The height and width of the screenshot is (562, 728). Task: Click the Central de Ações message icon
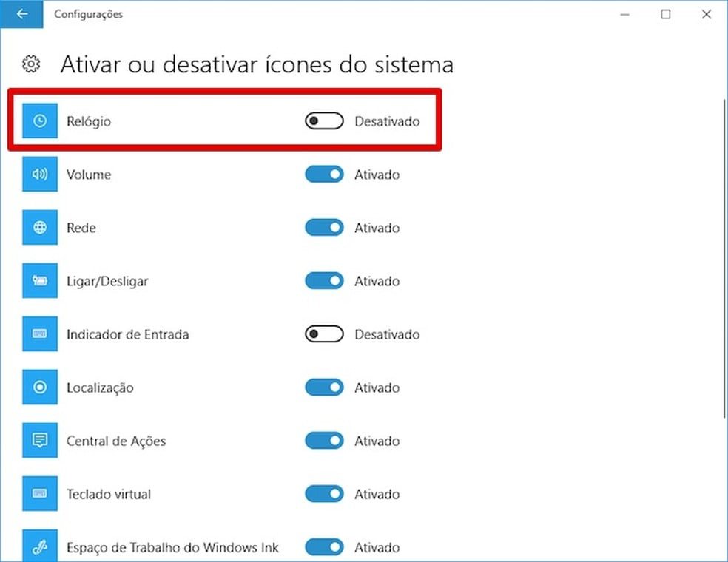40,440
